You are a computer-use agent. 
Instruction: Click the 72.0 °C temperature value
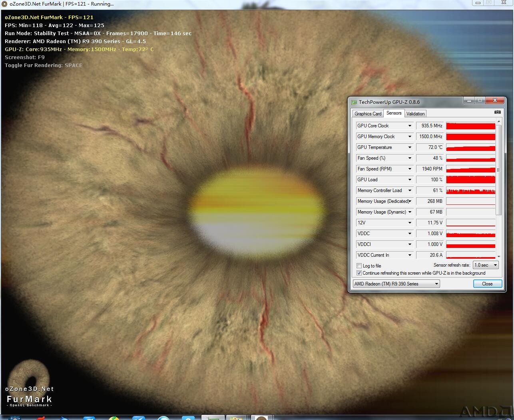click(430, 147)
